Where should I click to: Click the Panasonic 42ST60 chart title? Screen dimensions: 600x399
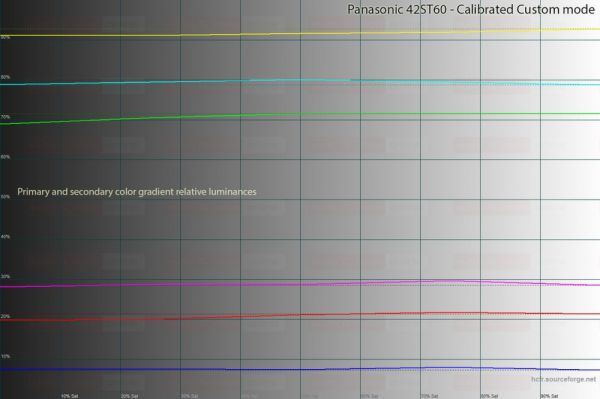click(x=471, y=10)
